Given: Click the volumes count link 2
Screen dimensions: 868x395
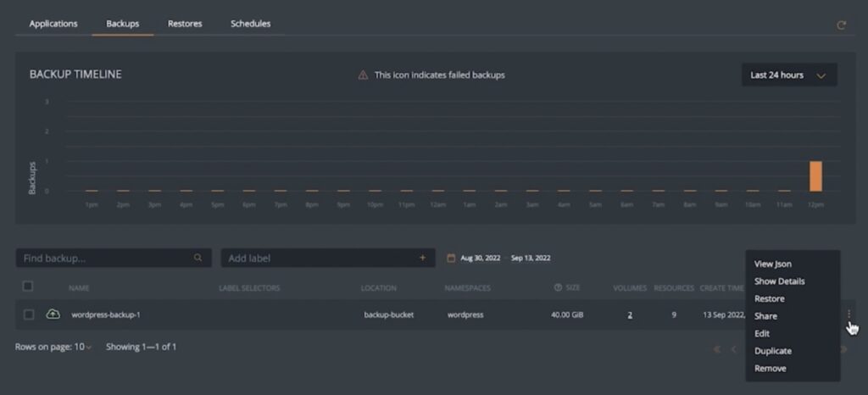Looking at the screenshot, I should [630, 314].
